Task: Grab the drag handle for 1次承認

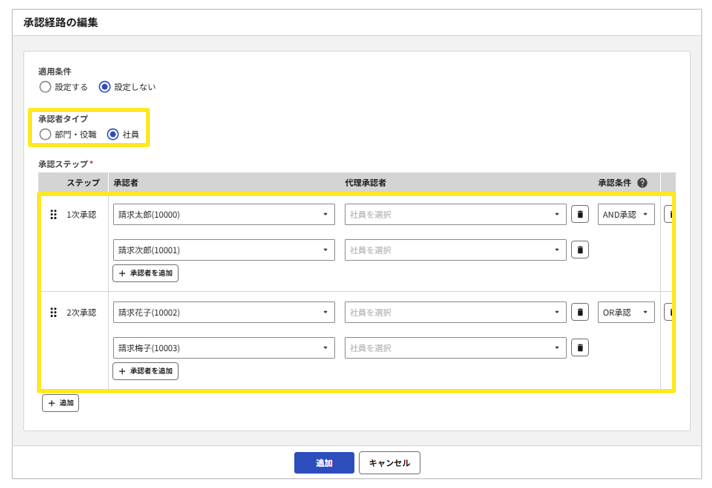Action: click(54, 215)
